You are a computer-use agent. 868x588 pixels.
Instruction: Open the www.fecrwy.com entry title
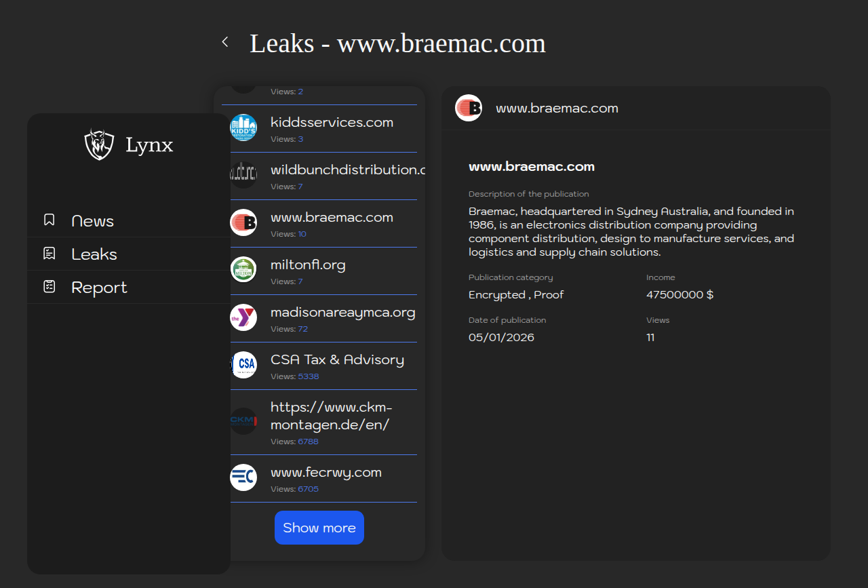[326, 473]
